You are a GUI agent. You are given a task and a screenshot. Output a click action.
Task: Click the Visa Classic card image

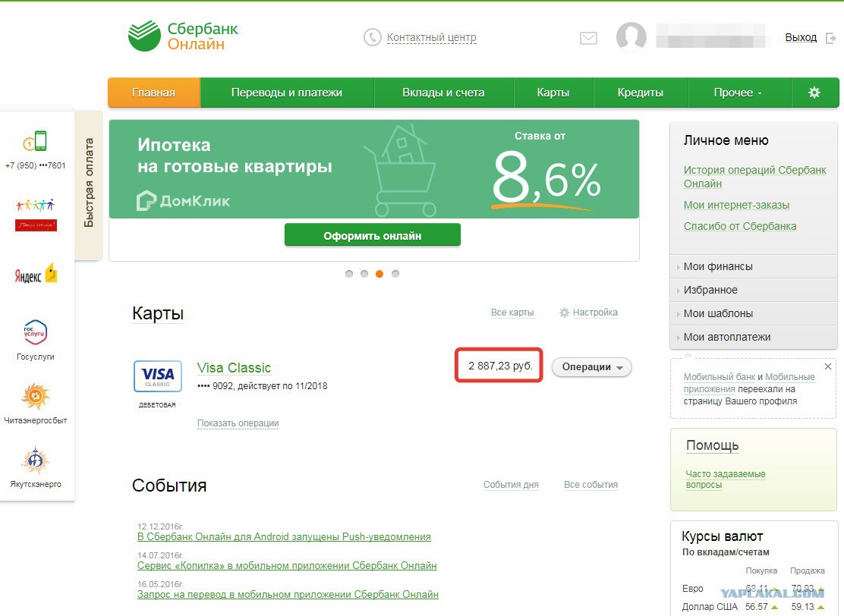pyautogui.click(x=158, y=376)
